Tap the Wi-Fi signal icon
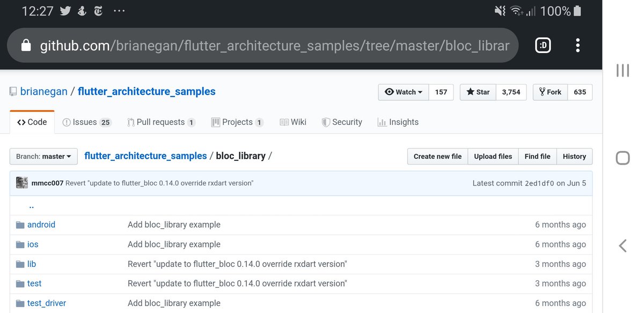Image resolution: width=644 pixels, height=313 pixels. 516,11
